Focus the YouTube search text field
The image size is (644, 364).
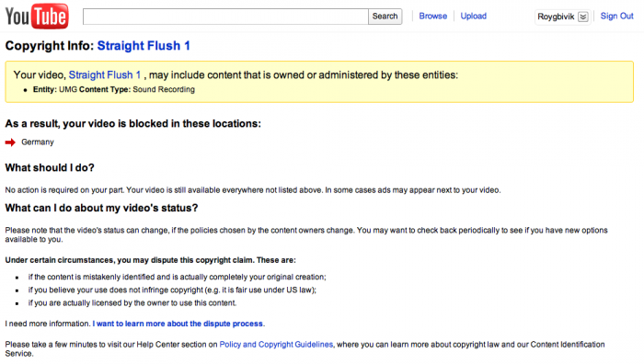225,17
